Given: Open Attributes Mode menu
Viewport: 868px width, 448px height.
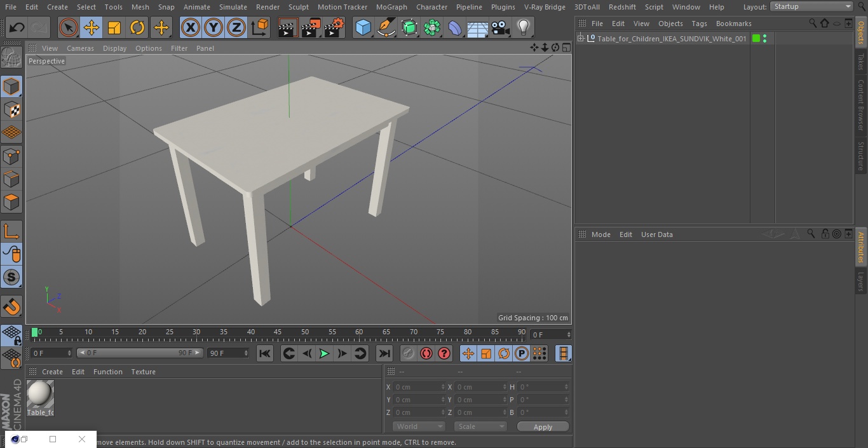Looking at the screenshot, I should (x=600, y=234).
